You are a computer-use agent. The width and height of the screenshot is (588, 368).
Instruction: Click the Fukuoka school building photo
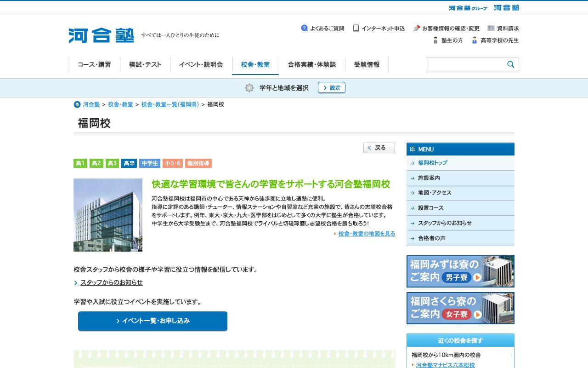(x=108, y=215)
